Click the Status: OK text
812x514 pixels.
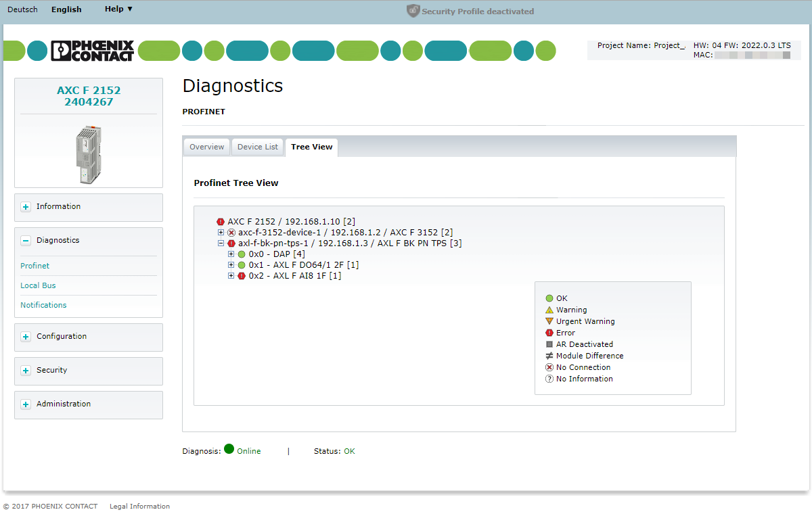coord(334,451)
